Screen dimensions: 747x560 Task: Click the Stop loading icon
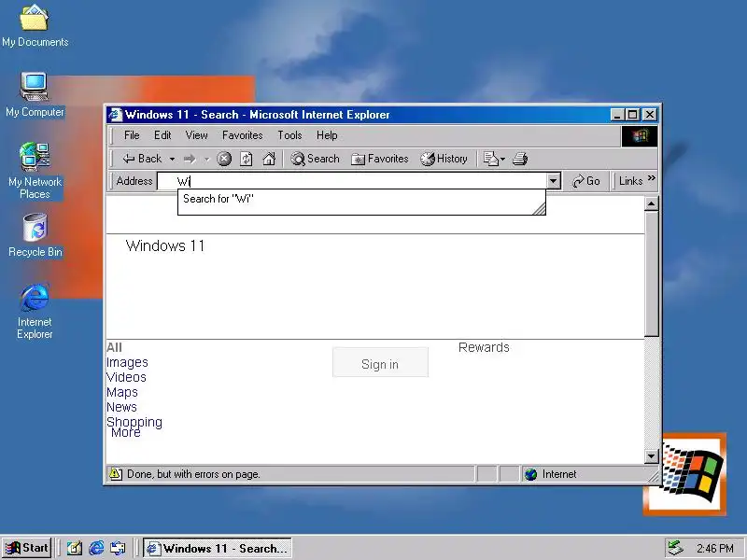(224, 159)
